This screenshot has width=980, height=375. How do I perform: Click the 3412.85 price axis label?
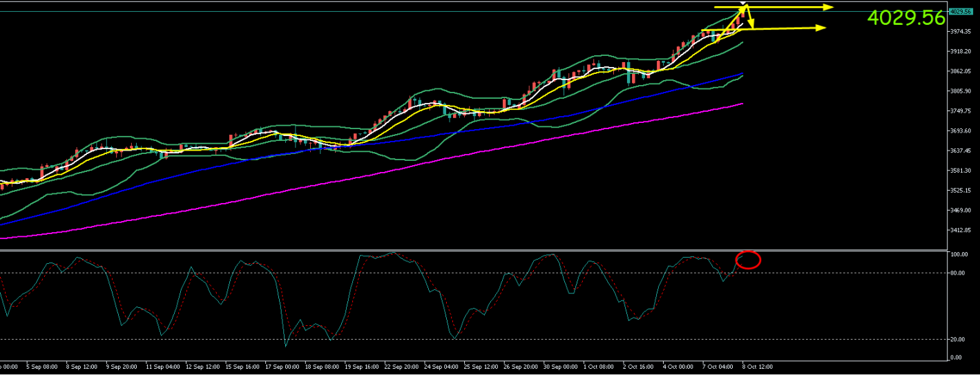click(961, 230)
